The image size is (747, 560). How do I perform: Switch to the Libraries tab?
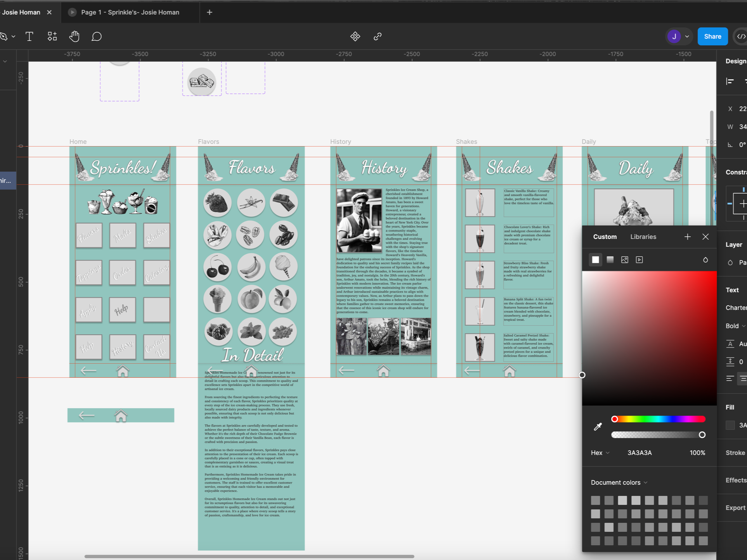(643, 237)
